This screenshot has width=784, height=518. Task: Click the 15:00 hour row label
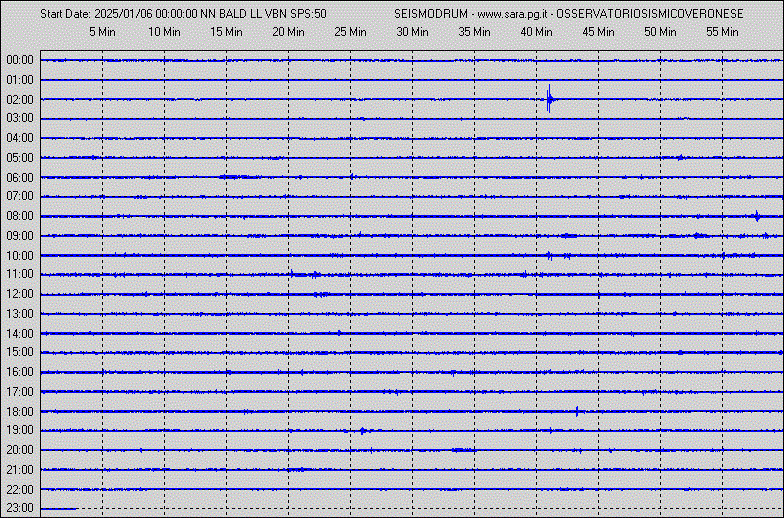pyautogui.click(x=20, y=352)
